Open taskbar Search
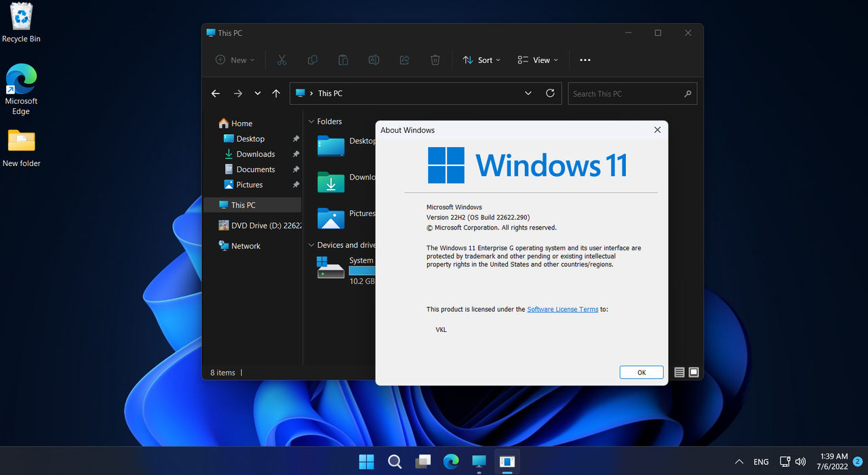Image resolution: width=868 pixels, height=475 pixels. pyautogui.click(x=395, y=461)
